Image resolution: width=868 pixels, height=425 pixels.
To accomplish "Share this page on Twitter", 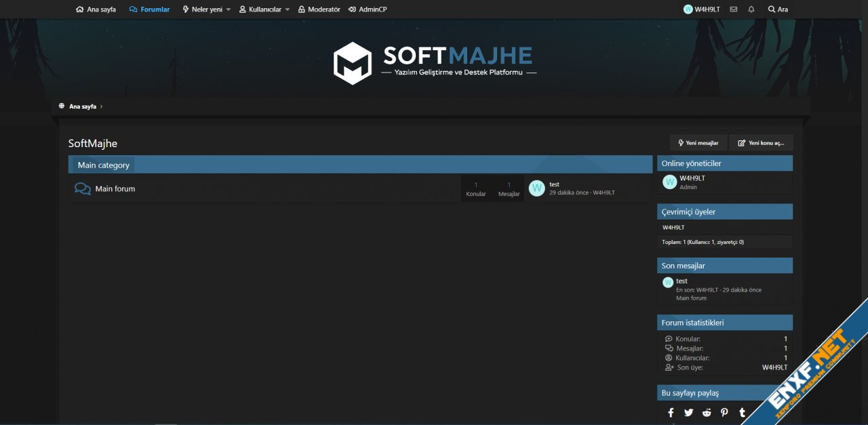I will (688, 412).
